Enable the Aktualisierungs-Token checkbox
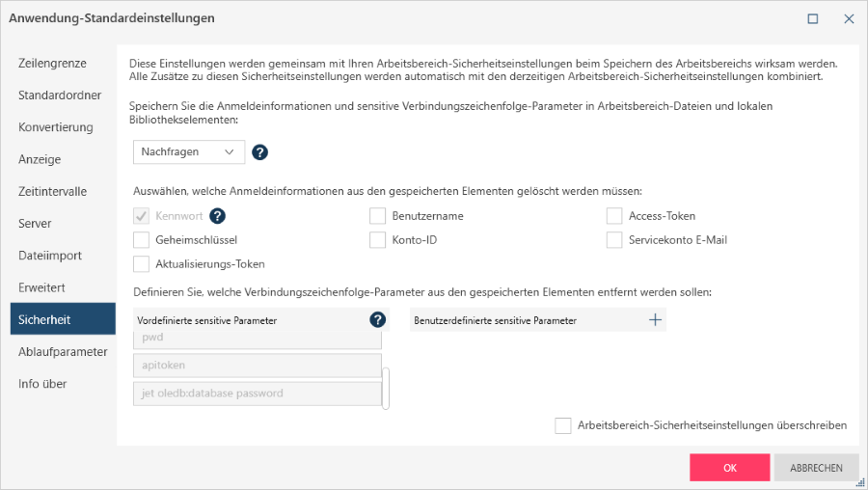The height and width of the screenshot is (490, 868). click(142, 264)
